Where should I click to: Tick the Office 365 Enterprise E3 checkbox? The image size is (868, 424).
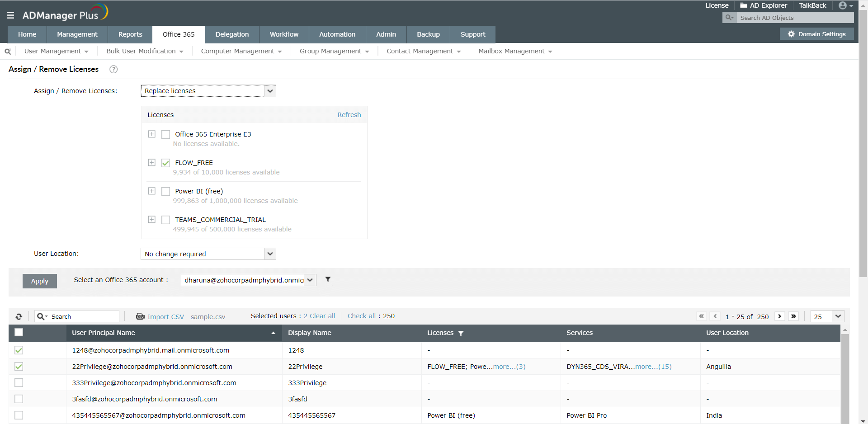click(166, 134)
